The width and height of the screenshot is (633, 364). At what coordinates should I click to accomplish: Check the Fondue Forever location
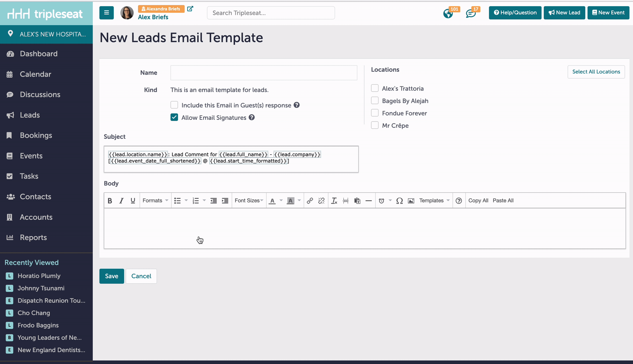point(375,113)
